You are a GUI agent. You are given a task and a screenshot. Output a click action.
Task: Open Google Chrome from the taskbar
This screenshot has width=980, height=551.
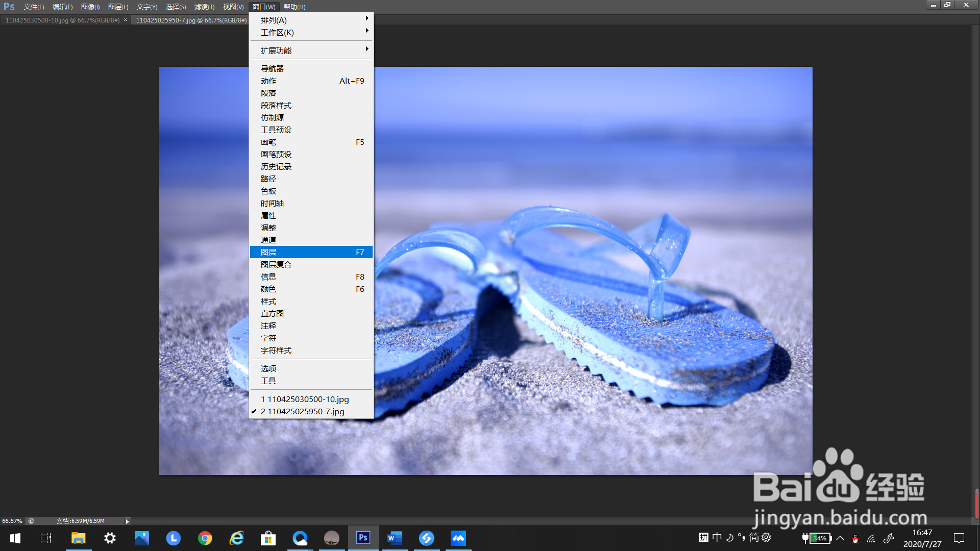coord(205,538)
